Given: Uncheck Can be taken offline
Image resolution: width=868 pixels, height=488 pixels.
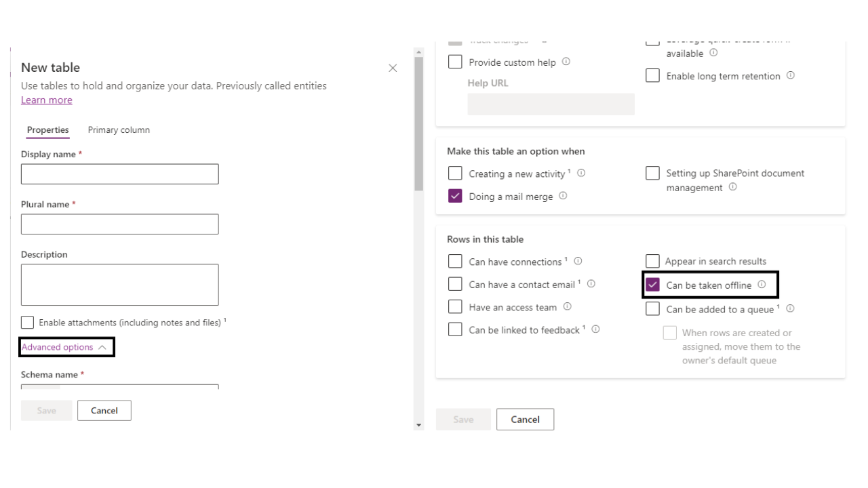Looking at the screenshot, I should [652, 285].
